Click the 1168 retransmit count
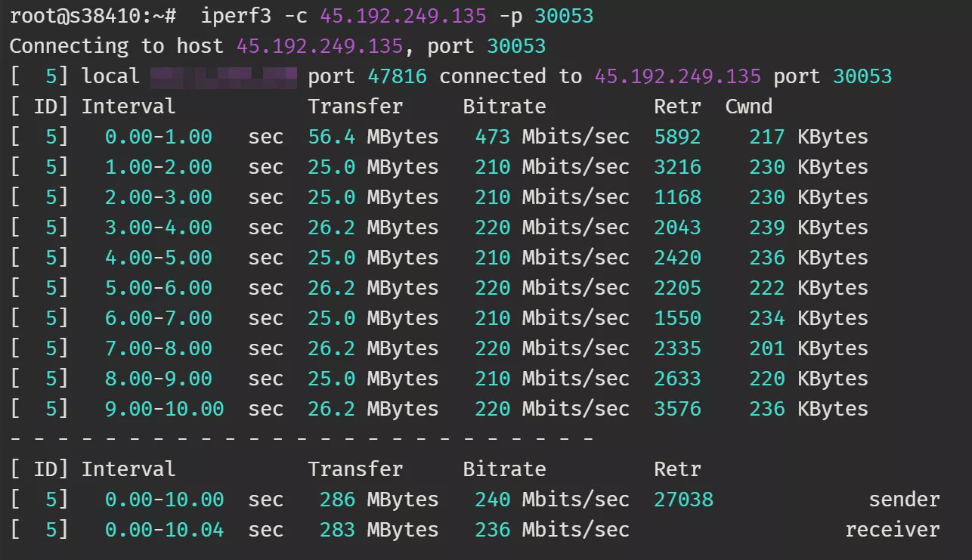Image resolution: width=972 pixels, height=560 pixels. click(677, 197)
